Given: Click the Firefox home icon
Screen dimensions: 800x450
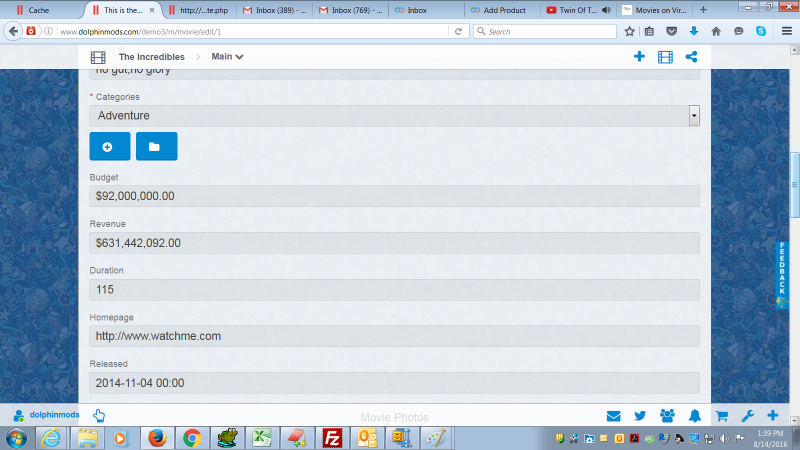Looking at the screenshot, I should pos(716,31).
